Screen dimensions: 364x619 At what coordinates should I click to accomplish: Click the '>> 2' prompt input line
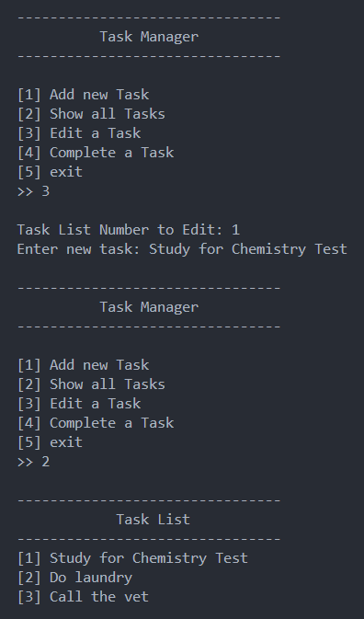tap(33, 462)
